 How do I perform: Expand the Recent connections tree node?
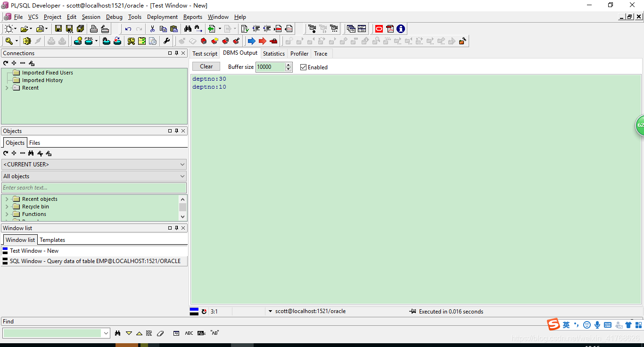click(7, 88)
